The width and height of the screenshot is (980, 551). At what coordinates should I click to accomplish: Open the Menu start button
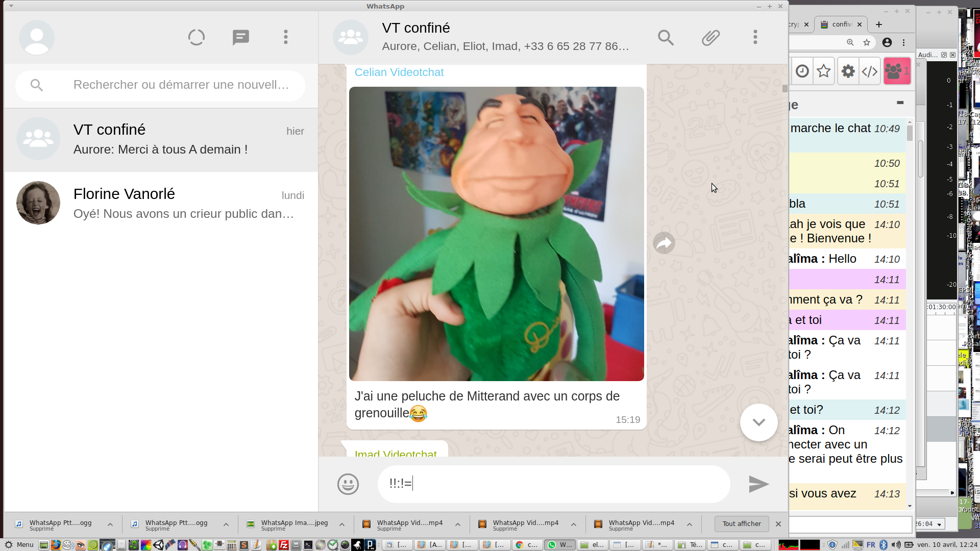[x=19, y=545]
